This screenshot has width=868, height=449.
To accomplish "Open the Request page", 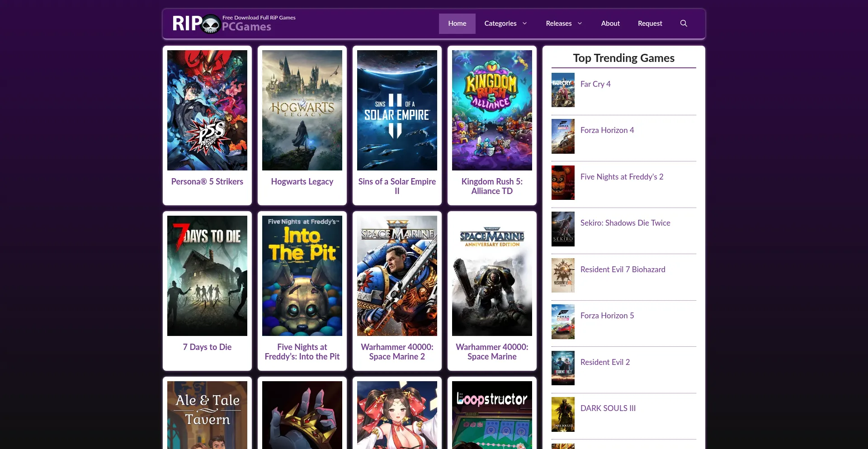I will 650,24.
